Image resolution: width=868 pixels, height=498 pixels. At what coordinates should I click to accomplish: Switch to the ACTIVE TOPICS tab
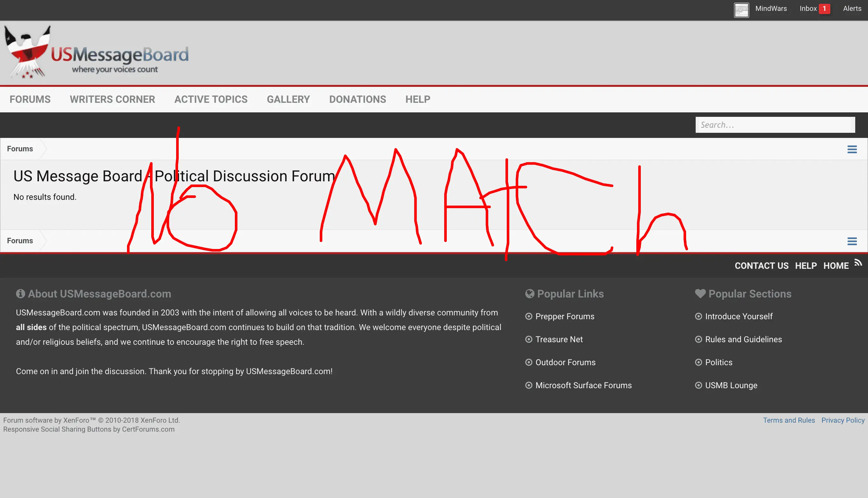pyautogui.click(x=211, y=99)
